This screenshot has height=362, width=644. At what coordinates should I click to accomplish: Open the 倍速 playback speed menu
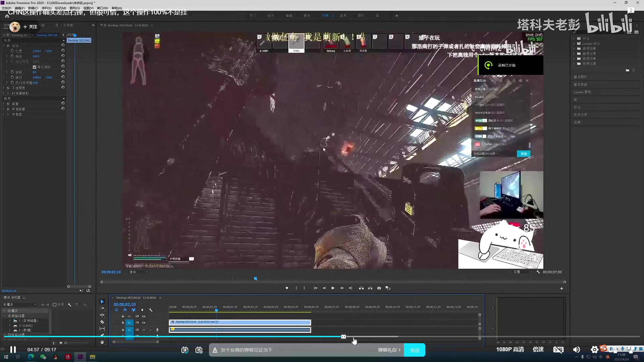[538, 350]
